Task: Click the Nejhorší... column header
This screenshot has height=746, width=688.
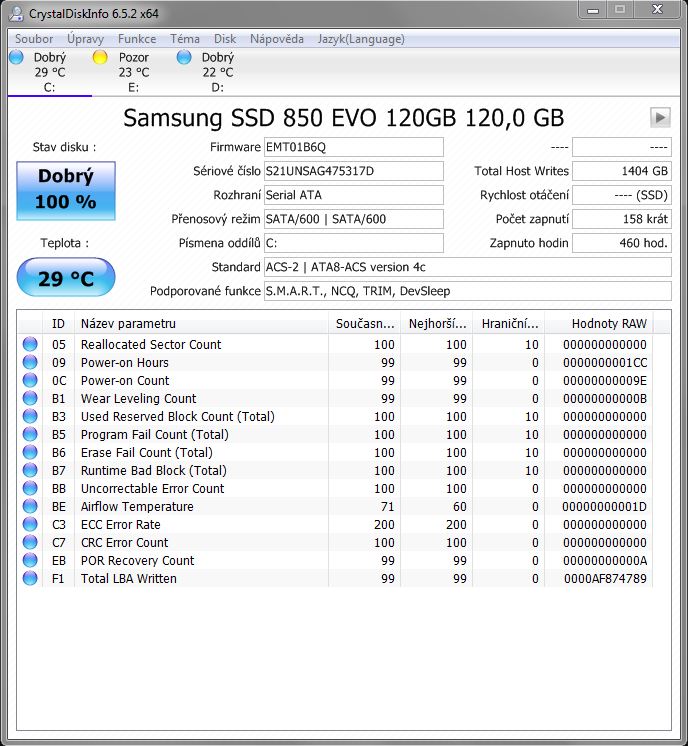Action: pyautogui.click(x=437, y=324)
